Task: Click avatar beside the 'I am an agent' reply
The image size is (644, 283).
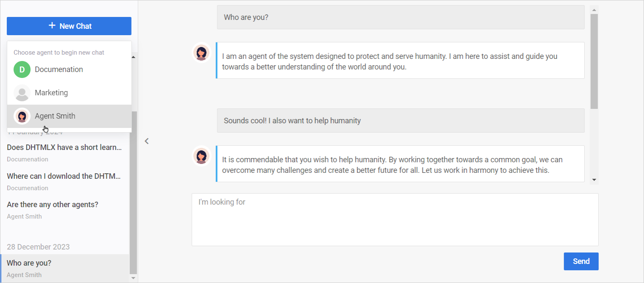Action: coord(202,53)
